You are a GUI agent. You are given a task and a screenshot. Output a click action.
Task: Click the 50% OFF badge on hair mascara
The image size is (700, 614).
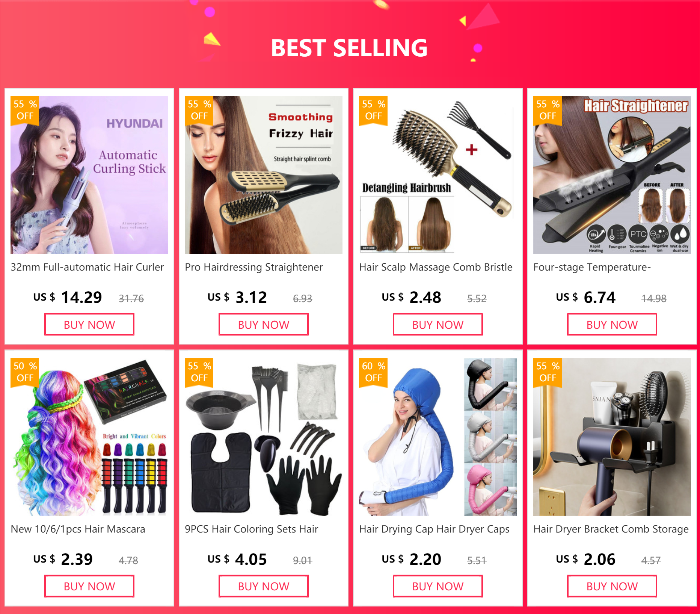point(25,372)
